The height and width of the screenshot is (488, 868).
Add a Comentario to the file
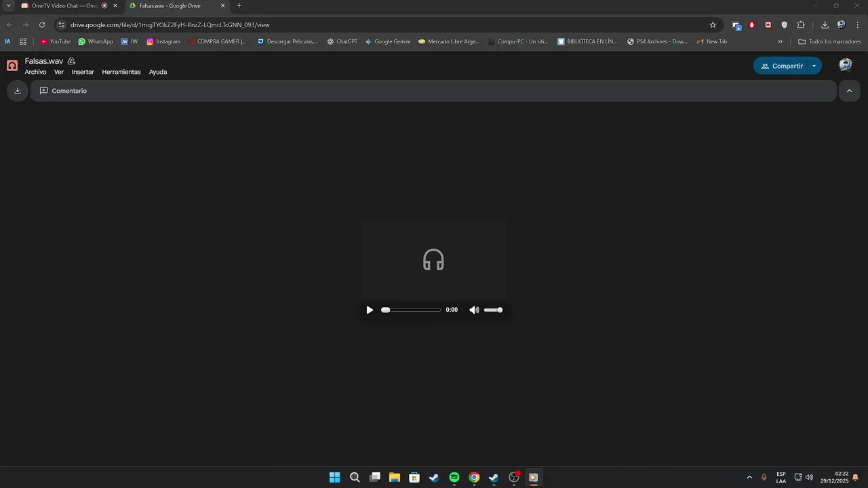click(63, 91)
